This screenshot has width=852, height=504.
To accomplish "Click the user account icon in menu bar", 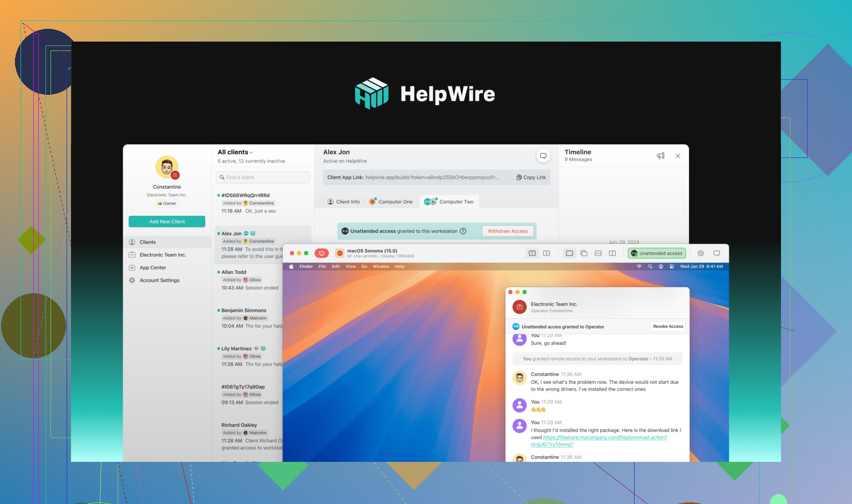I will tap(661, 267).
